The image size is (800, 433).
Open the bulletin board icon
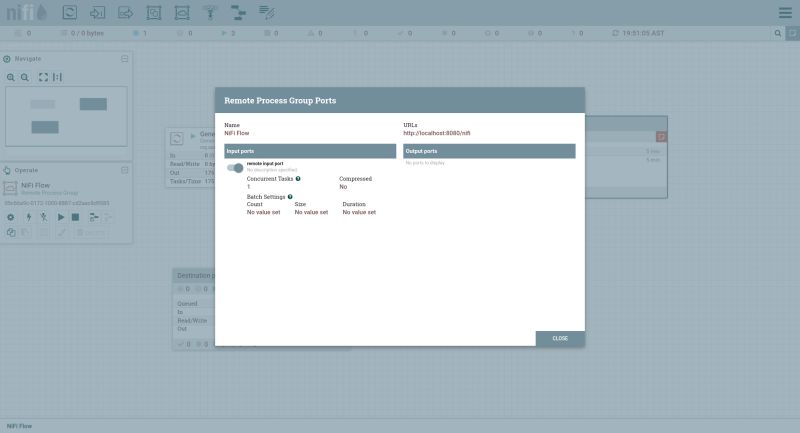pos(792,33)
